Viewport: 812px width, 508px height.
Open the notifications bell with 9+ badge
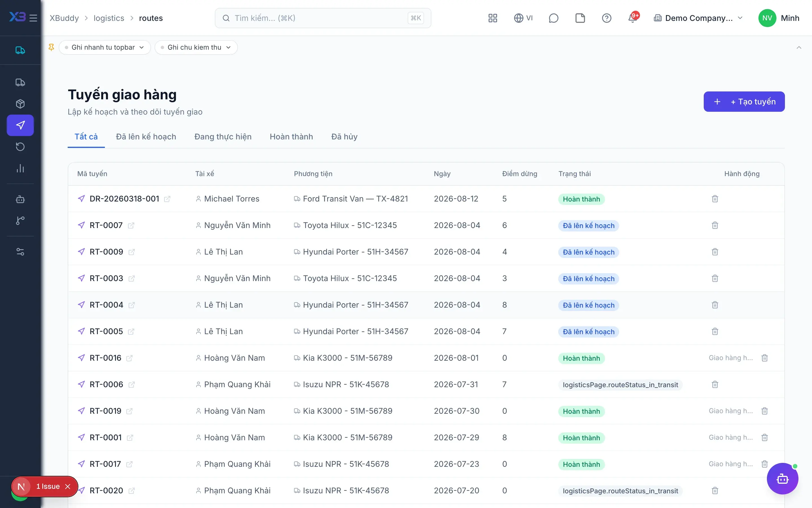[x=633, y=17]
